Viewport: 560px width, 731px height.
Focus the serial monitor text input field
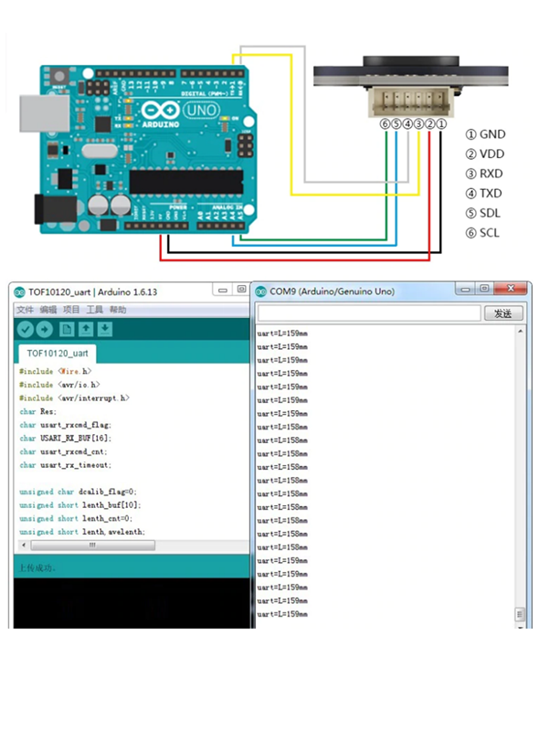tap(367, 313)
